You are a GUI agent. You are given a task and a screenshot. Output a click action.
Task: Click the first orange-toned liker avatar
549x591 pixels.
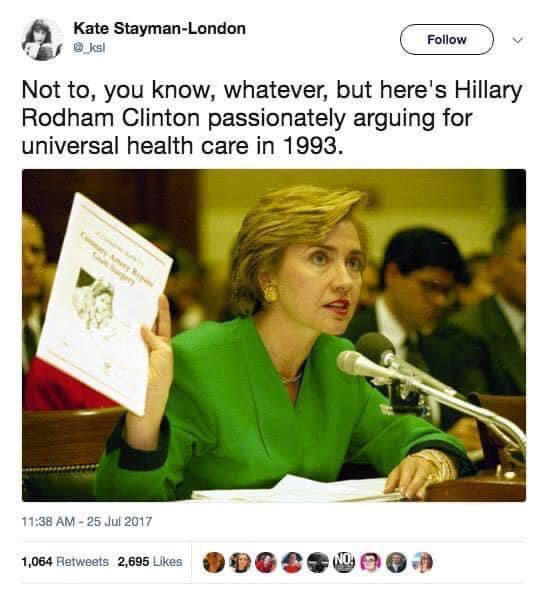[213, 562]
